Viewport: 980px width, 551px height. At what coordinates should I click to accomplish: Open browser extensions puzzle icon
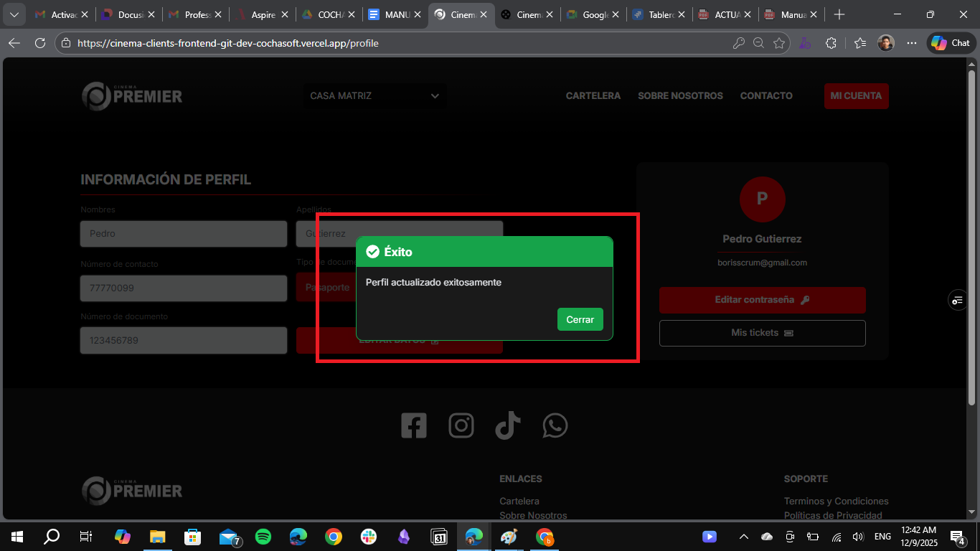(x=831, y=43)
